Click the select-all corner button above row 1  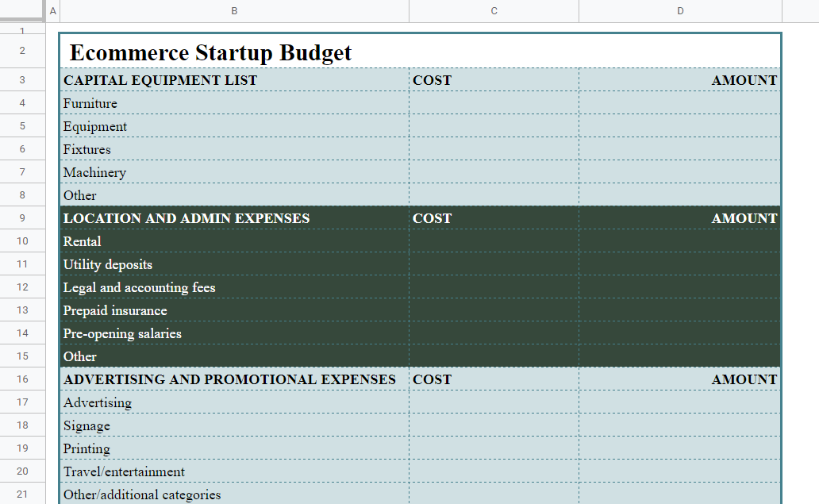(24, 10)
